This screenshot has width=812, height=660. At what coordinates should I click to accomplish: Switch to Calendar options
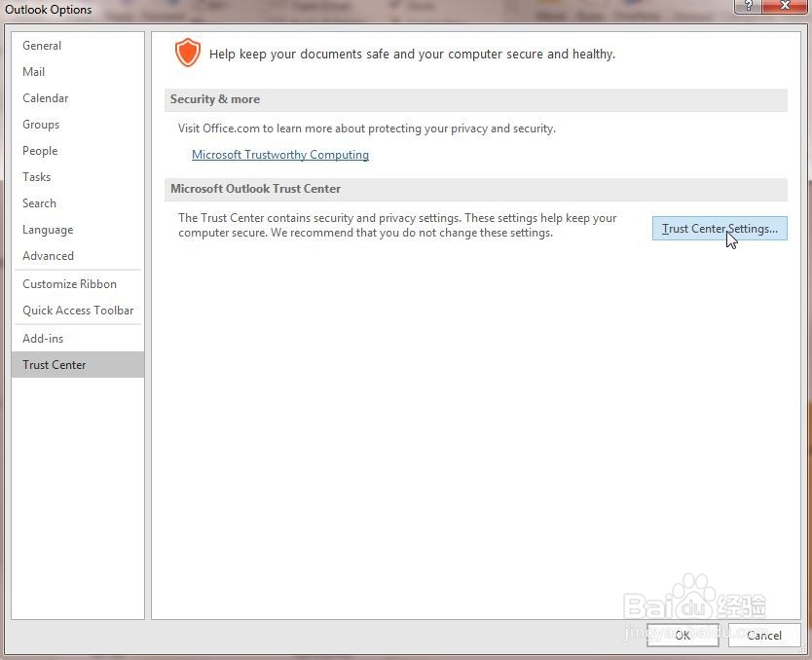pyautogui.click(x=78, y=98)
